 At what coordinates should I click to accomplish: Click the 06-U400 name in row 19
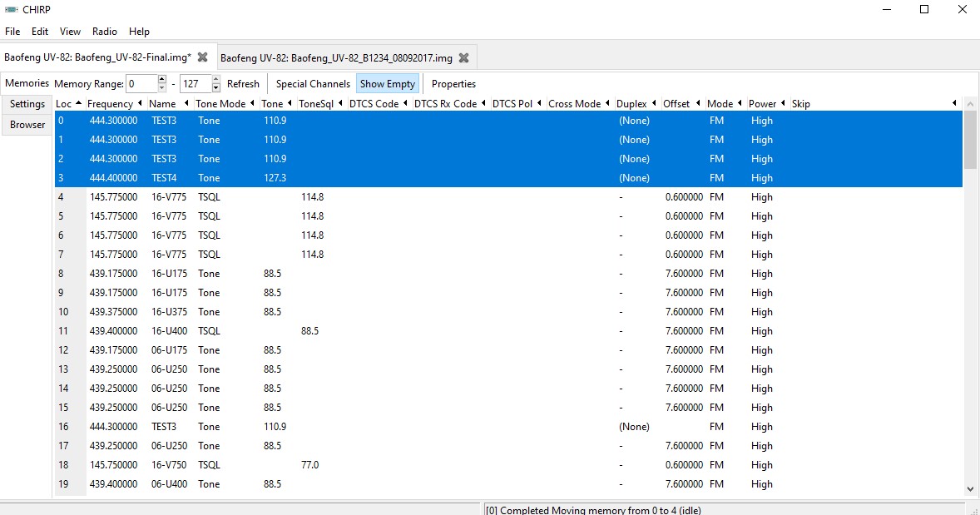point(169,483)
